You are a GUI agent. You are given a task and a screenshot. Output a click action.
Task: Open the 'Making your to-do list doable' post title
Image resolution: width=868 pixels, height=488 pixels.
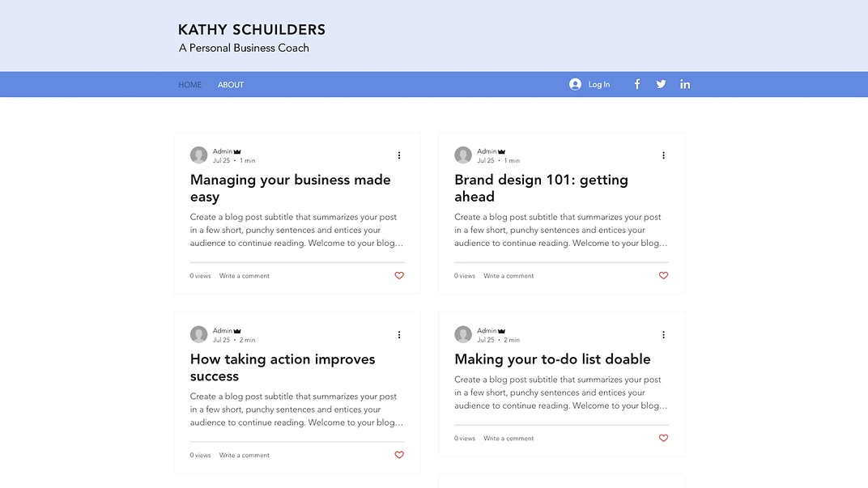click(x=552, y=359)
